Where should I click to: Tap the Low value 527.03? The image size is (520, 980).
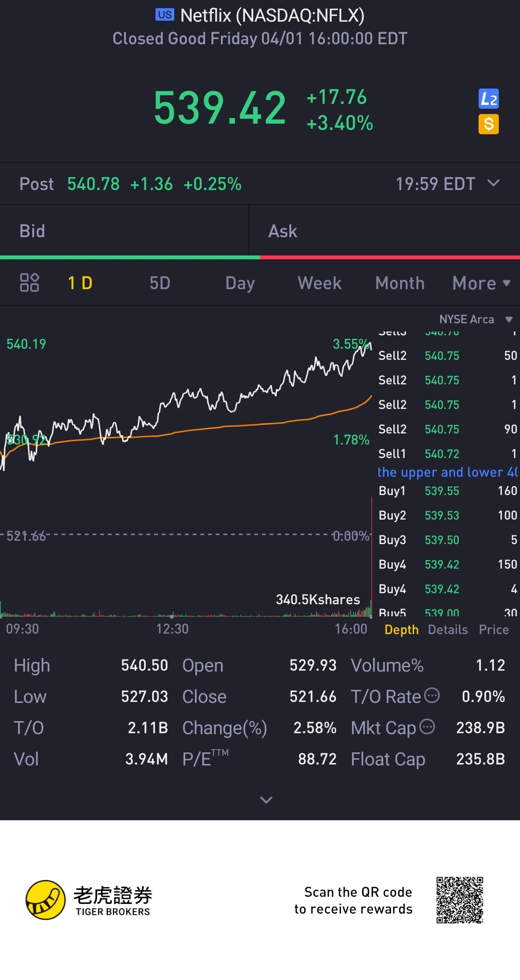click(144, 697)
